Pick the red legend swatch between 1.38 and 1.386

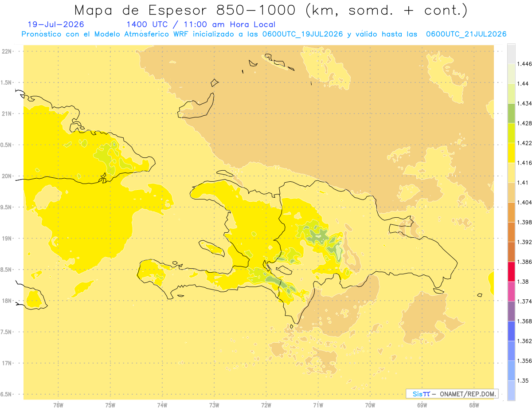[x=511, y=272]
